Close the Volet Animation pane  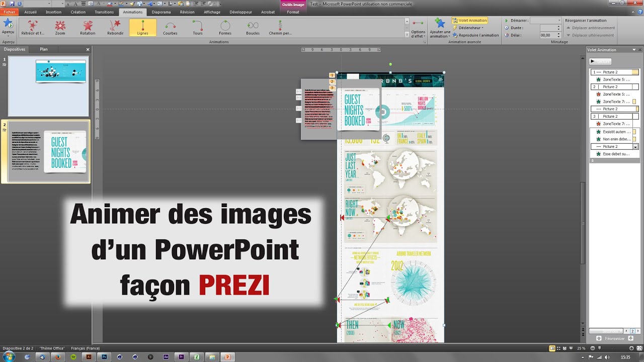point(640,50)
